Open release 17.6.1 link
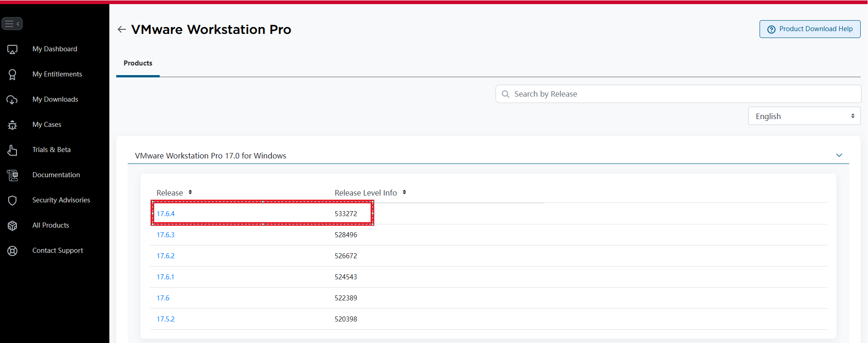The image size is (868, 343). tap(166, 277)
